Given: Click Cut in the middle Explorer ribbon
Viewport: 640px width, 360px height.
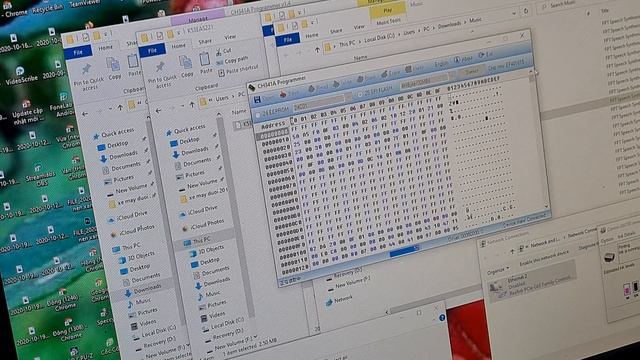Looking at the screenshot, I should pyautogui.click(x=224, y=52).
